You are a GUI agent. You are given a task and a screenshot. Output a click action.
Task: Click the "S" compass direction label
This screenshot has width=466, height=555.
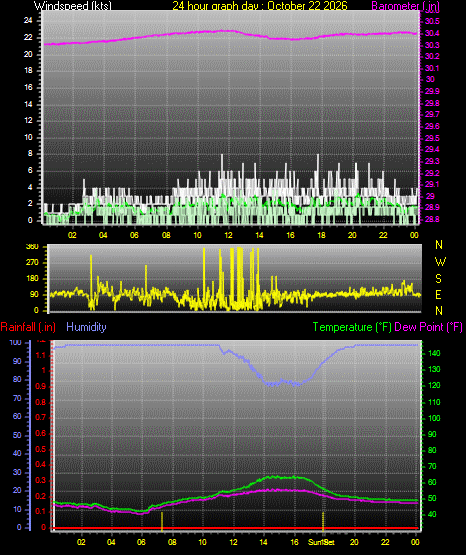click(x=438, y=279)
